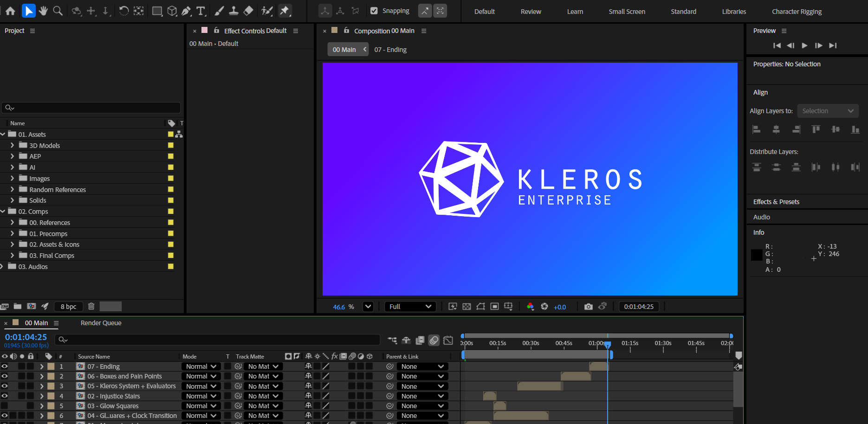Open the magnification ratio dropdown showing 46.6%

coord(368,306)
